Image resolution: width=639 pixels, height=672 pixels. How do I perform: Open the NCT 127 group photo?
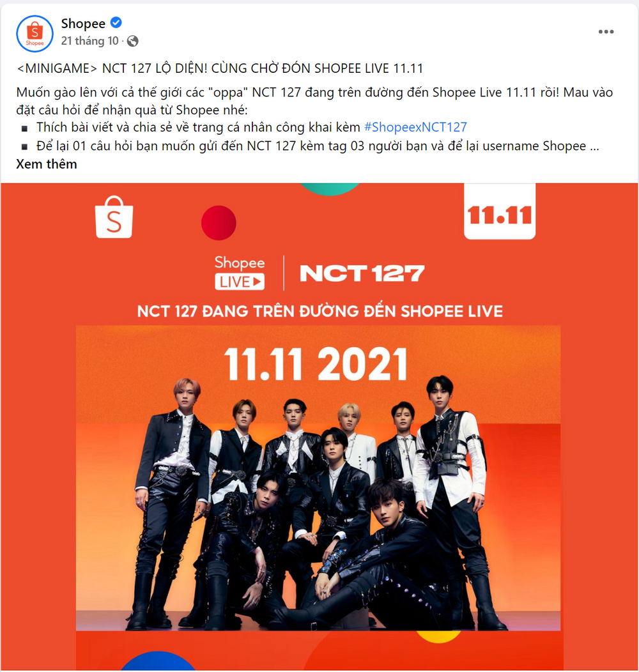[x=318, y=478]
